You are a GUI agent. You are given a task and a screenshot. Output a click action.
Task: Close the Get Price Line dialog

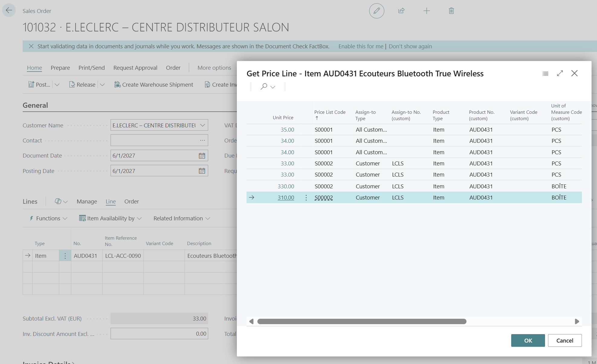[574, 73]
